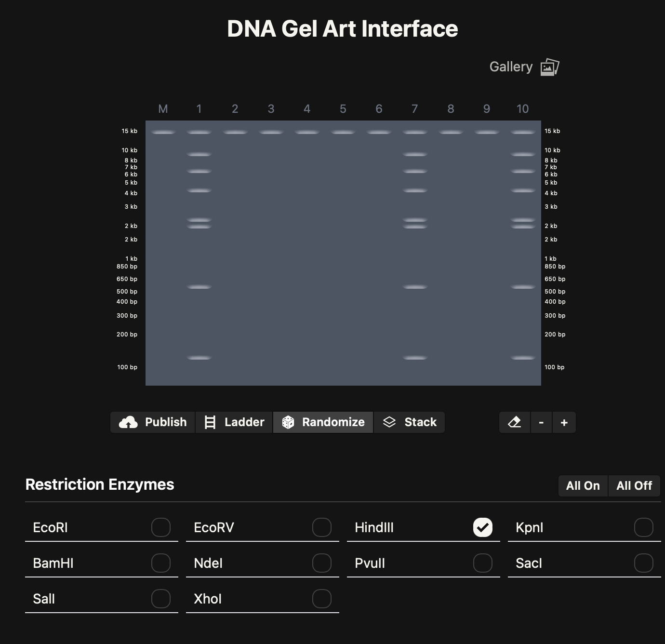This screenshot has width=665, height=644.
Task: Open the Gallery pictures icon
Action: coord(550,67)
